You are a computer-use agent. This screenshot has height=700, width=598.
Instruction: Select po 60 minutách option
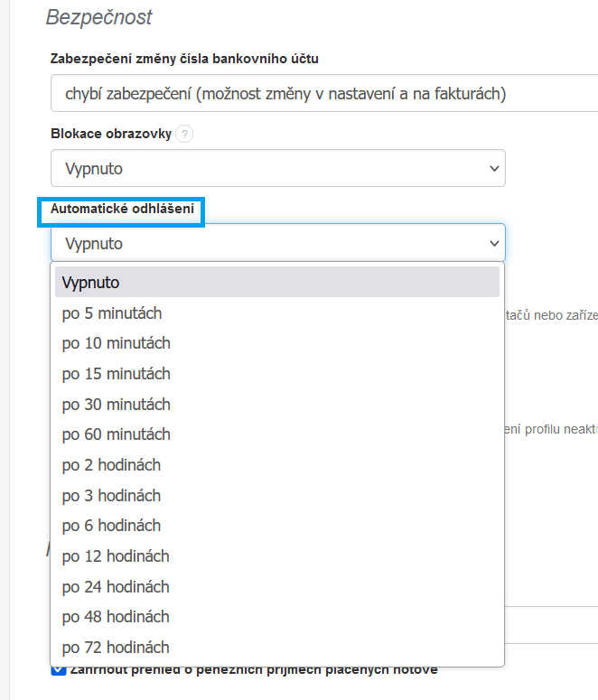pos(277,434)
